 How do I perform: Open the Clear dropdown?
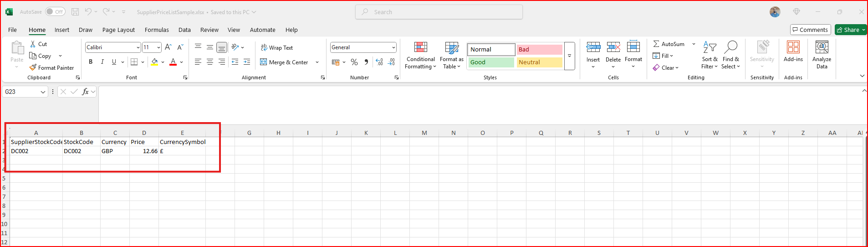point(666,67)
